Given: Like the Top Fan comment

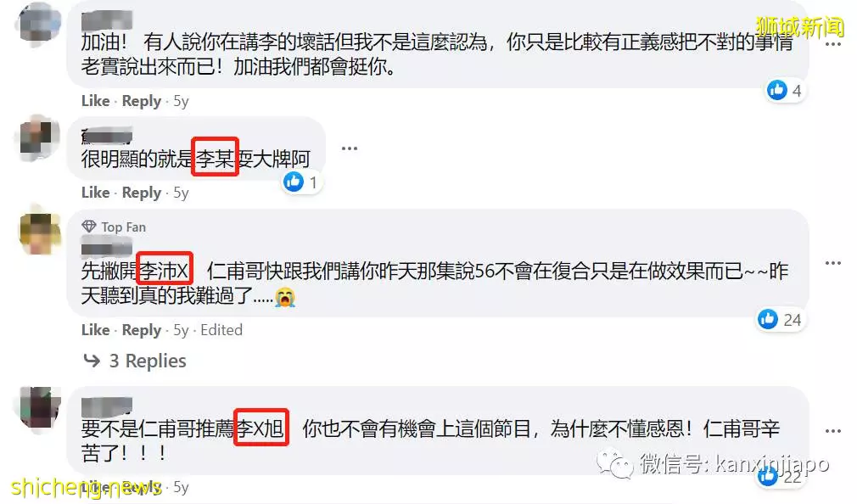Looking at the screenshot, I should 95,329.
